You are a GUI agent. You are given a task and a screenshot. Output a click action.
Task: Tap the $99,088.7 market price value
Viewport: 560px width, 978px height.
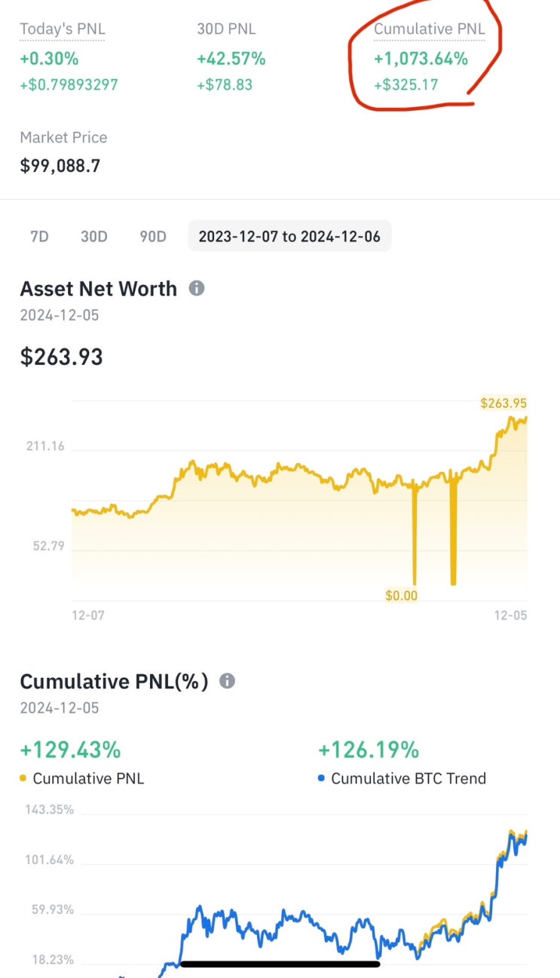60,165
